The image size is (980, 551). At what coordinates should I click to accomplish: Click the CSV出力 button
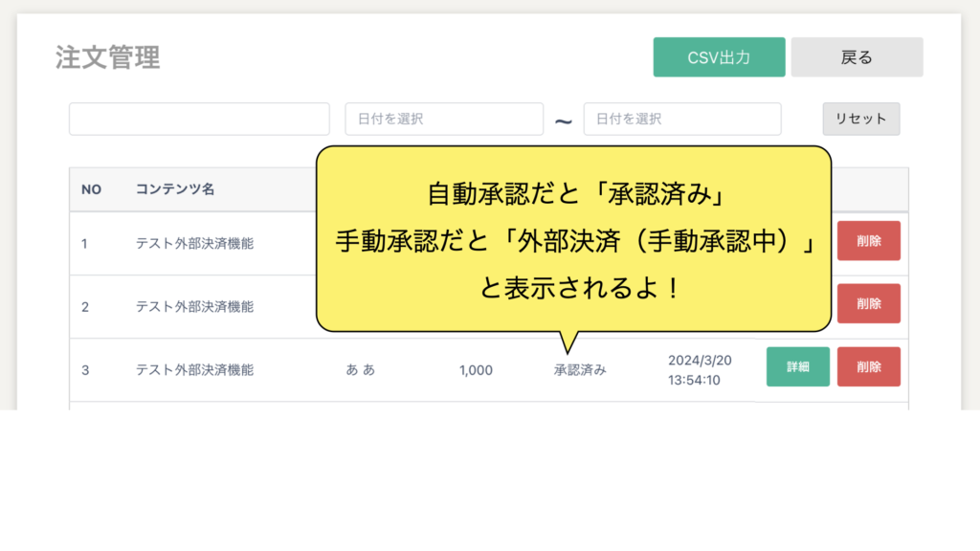719,57
